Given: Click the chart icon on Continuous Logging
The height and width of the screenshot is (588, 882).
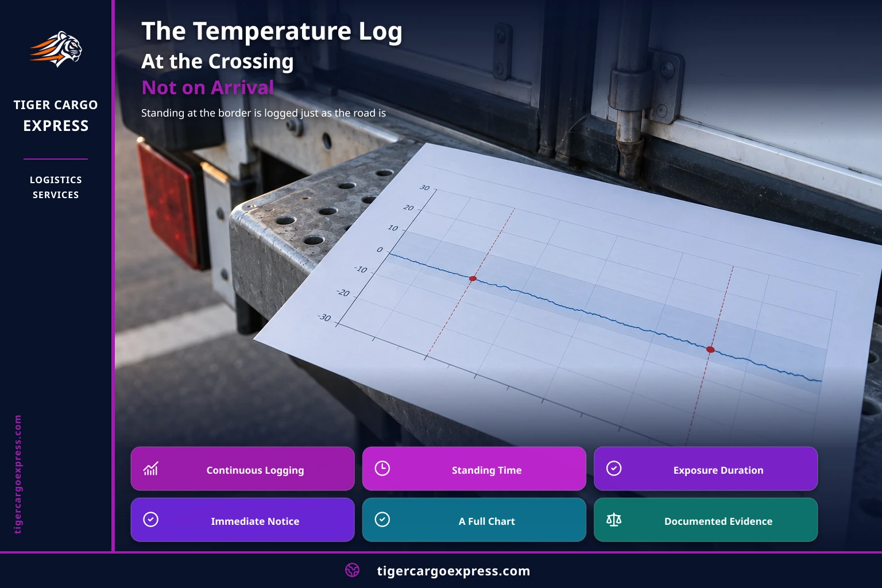Looking at the screenshot, I should click(x=150, y=469).
